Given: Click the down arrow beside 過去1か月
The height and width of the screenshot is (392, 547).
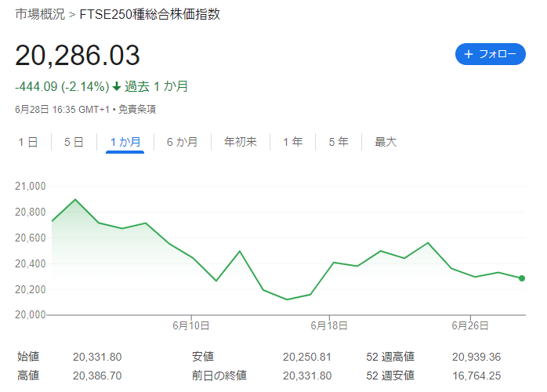Looking at the screenshot, I should (117, 86).
